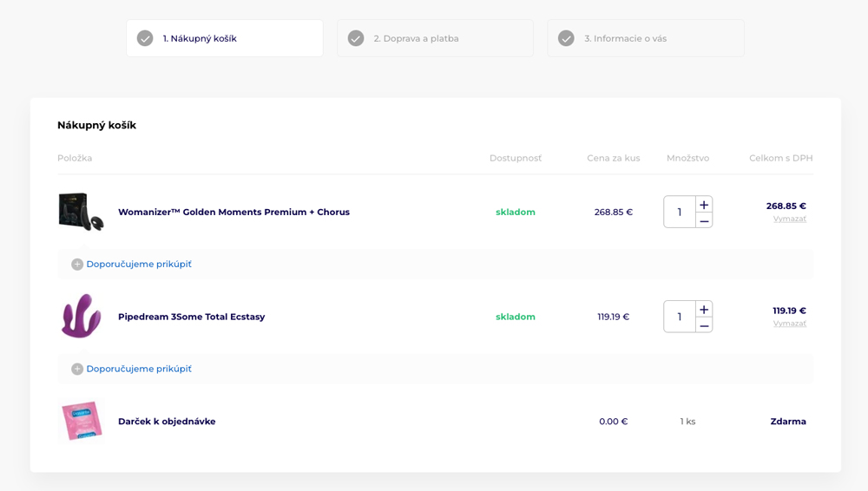The image size is (868, 491).
Task: Open Womanizer product thumbnail image
Action: [81, 212]
